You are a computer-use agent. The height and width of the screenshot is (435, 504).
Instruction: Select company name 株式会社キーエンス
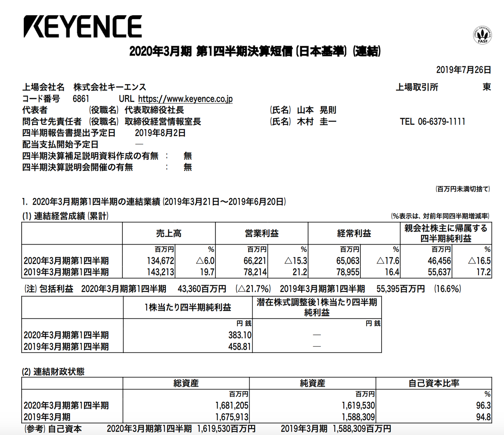110,87
